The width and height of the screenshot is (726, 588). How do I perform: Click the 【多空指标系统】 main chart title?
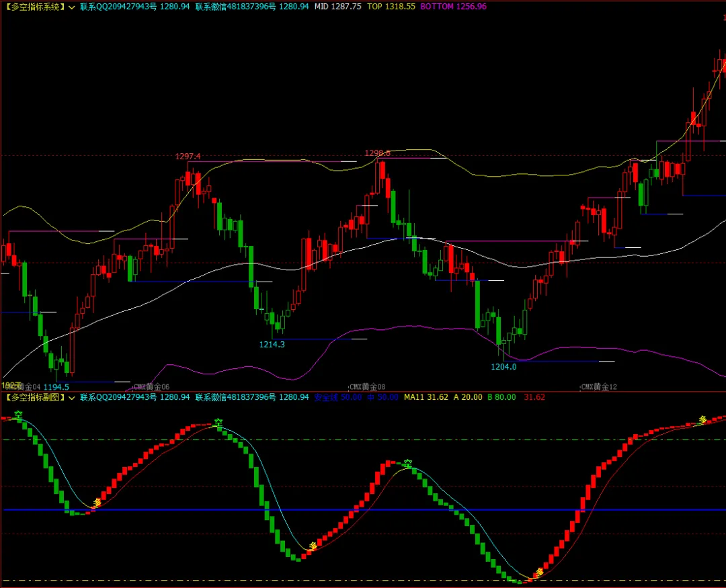tap(35, 7)
